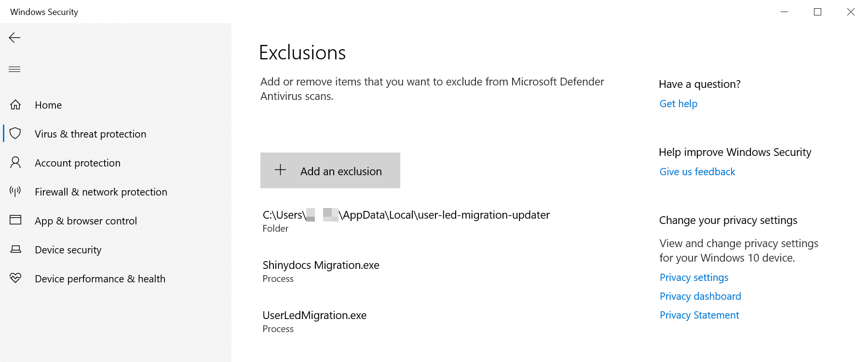Open Privacy settings link

pyautogui.click(x=694, y=278)
